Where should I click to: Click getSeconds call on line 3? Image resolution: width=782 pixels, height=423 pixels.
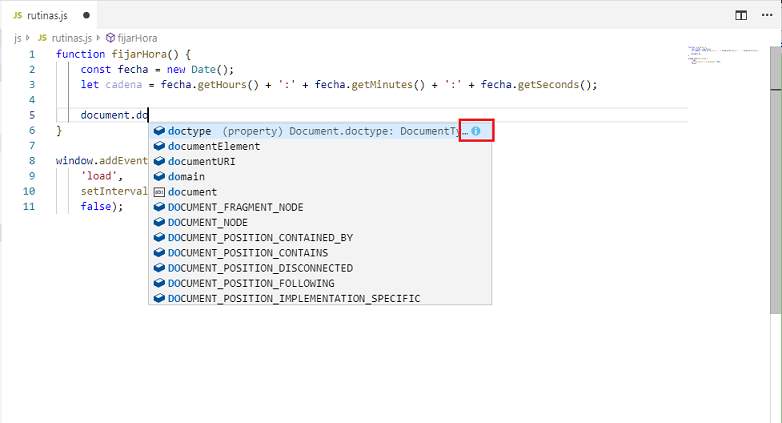tap(554, 84)
